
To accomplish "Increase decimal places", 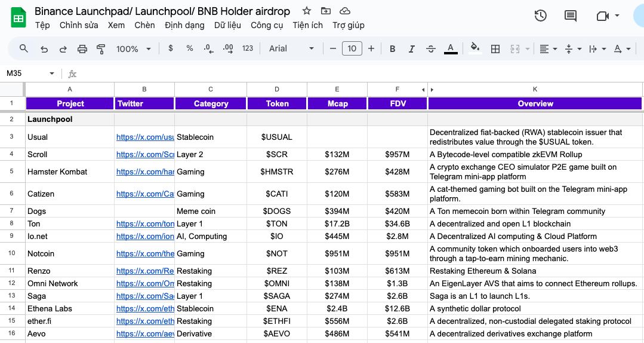I will pos(228,49).
